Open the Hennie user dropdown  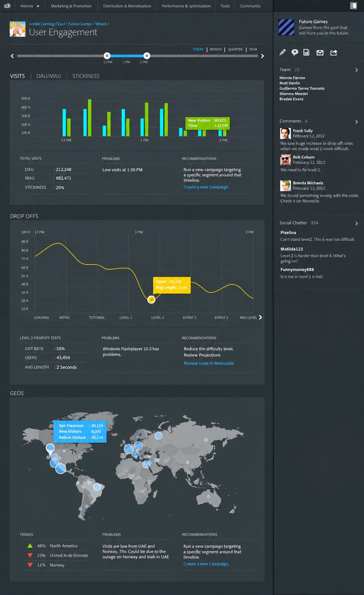pos(30,6)
